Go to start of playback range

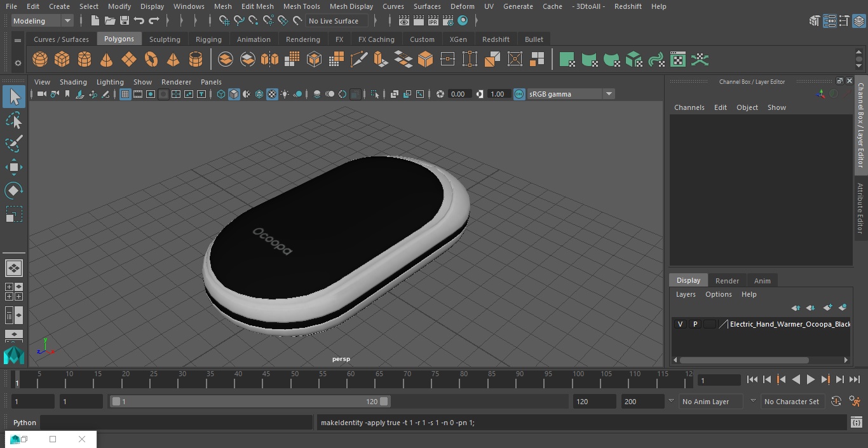tap(752, 380)
